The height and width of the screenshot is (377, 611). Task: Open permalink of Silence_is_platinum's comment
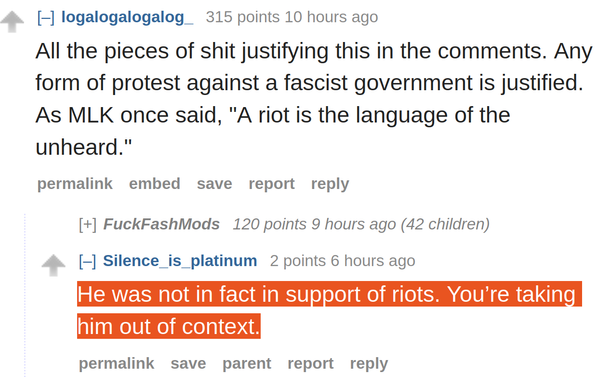pyautogui.click(x=117, y=363)
